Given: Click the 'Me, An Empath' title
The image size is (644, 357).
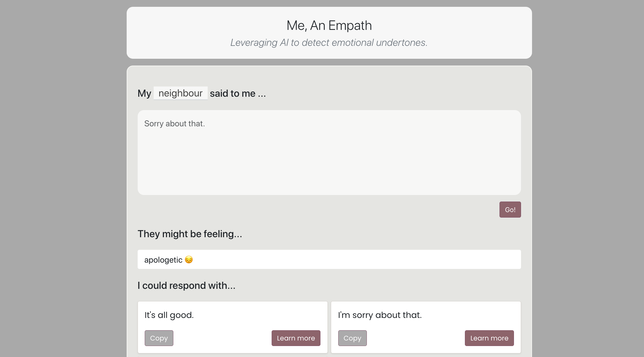Looking at the screenshot, I should [x=329, y=26].
